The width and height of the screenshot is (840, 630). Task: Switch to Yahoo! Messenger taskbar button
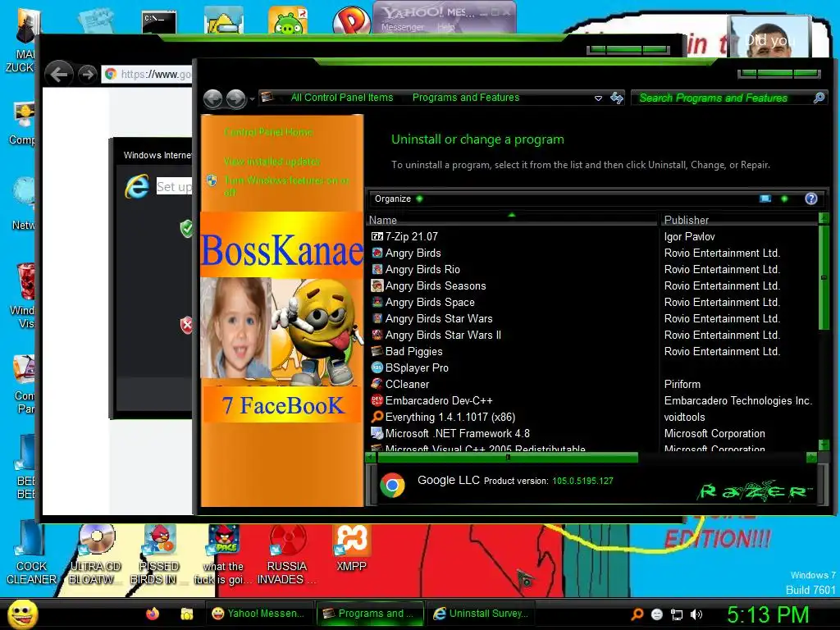click(258, 614)
